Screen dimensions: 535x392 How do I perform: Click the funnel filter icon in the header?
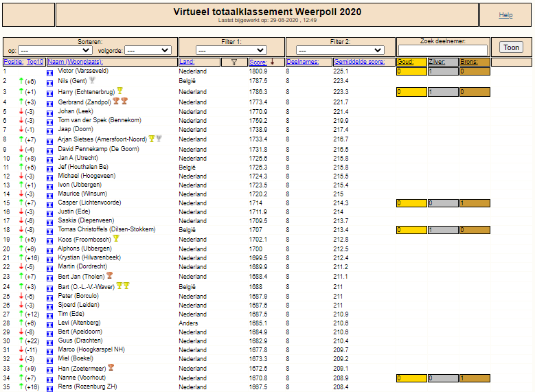[x=234, y=62]
